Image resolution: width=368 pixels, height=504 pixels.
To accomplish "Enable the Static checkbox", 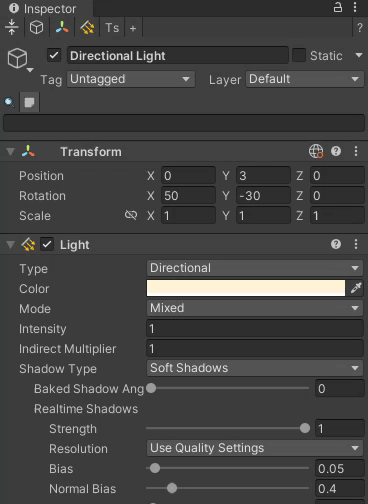I will click(x=299, y=55).
